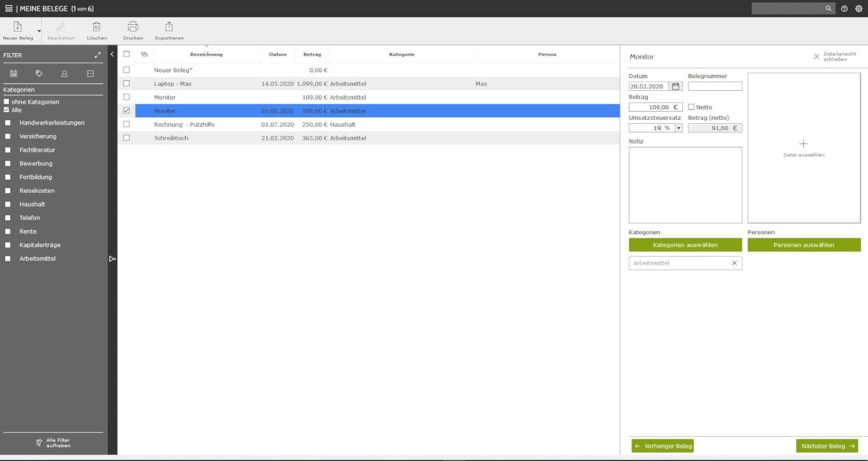This screenshot has height=461, width=868.
Task: Uncheck the selected Monitor row checkbox
Action: point(127,110)
